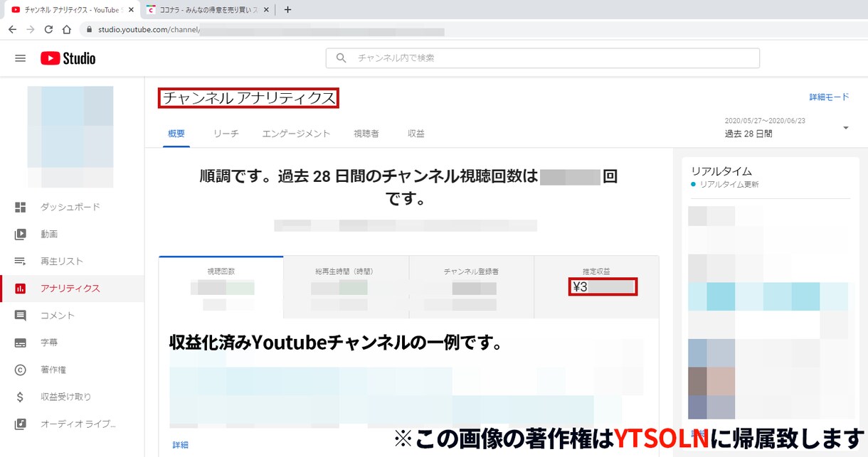This screenshot has width=868, height=457.
Task: Open コメント comments in the sidebar
Action: point(71,315)
